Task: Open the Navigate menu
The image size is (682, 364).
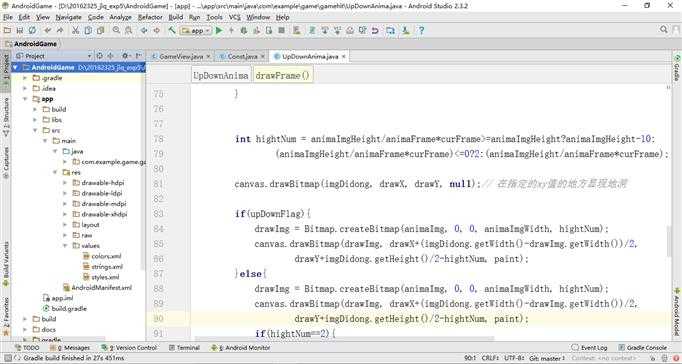Action: click(69, 17)
